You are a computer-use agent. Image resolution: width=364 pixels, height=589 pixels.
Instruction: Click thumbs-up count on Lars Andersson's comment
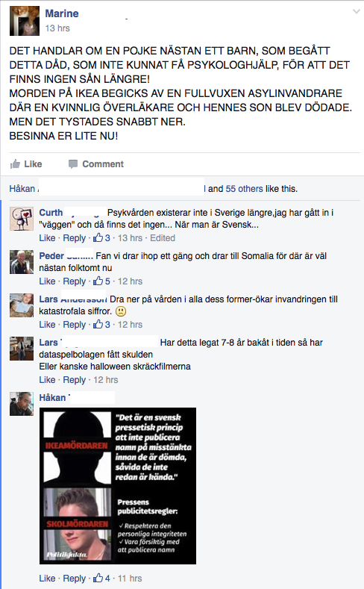pos(102,324)
